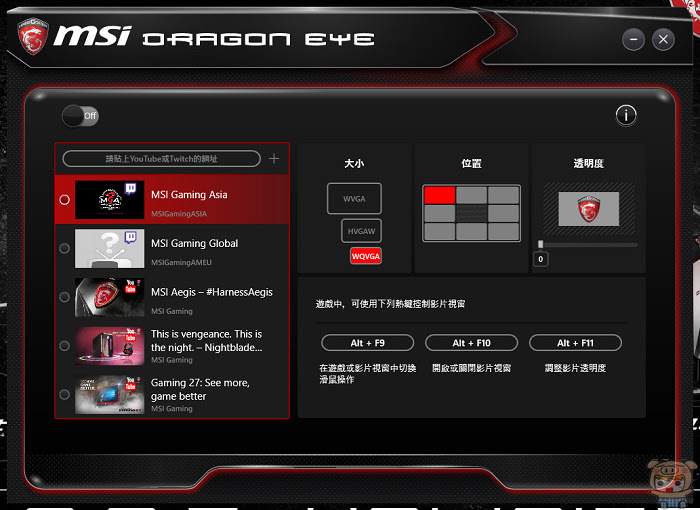Viewport: 700px width, 510px height.
Task: Select the bottom-right position cell
Action: click(504, 232)
